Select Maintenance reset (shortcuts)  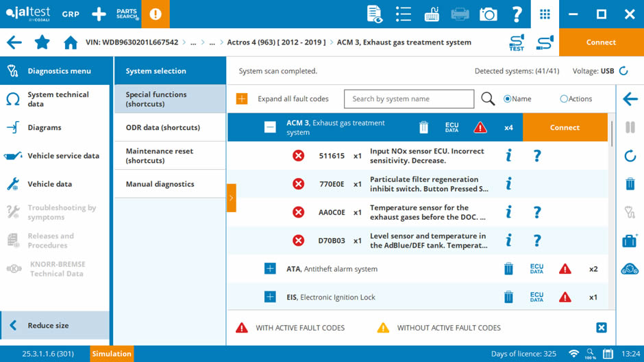(x=170, y=156)
